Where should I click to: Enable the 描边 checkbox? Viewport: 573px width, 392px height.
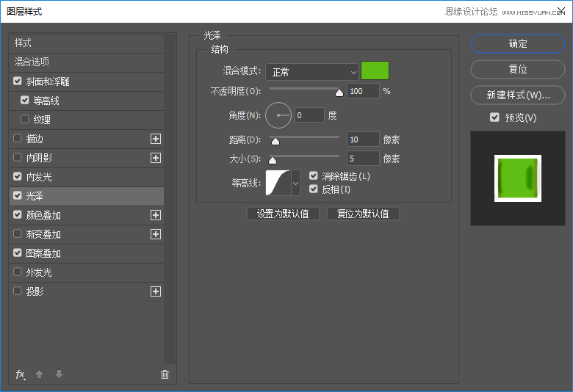coord(17,139)
